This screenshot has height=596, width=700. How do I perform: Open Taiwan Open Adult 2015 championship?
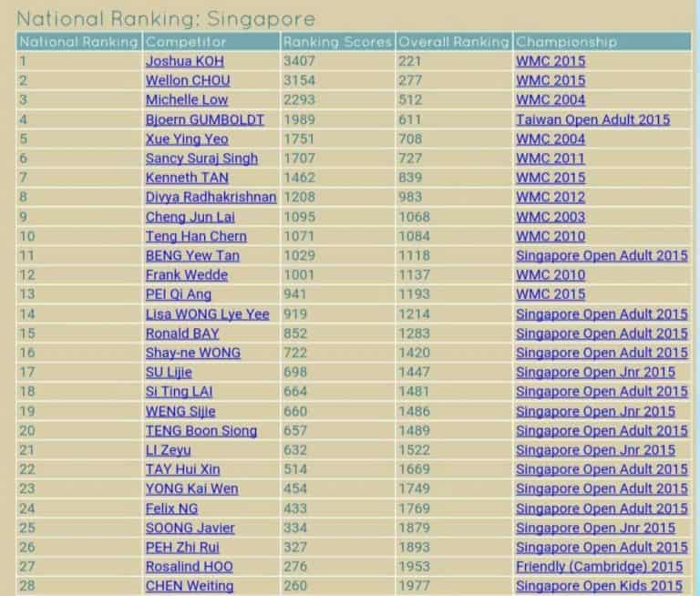click(592, 119)
